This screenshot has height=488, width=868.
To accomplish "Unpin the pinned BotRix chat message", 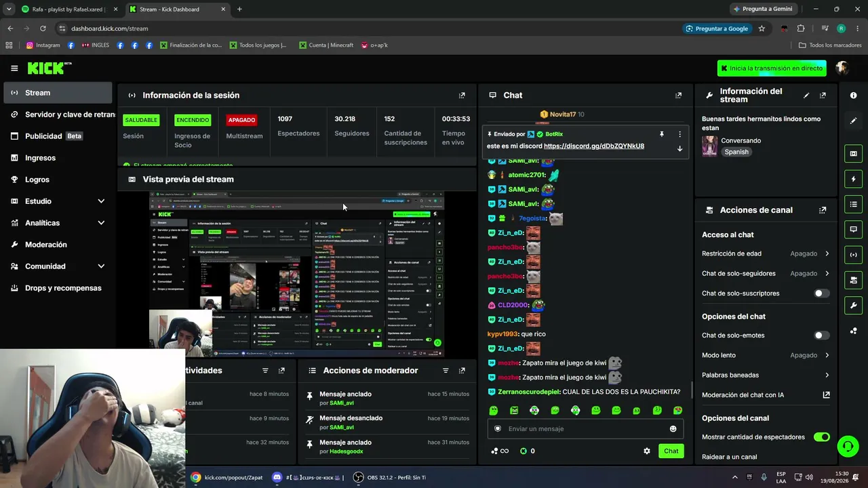I will click(x=662, y=134).
